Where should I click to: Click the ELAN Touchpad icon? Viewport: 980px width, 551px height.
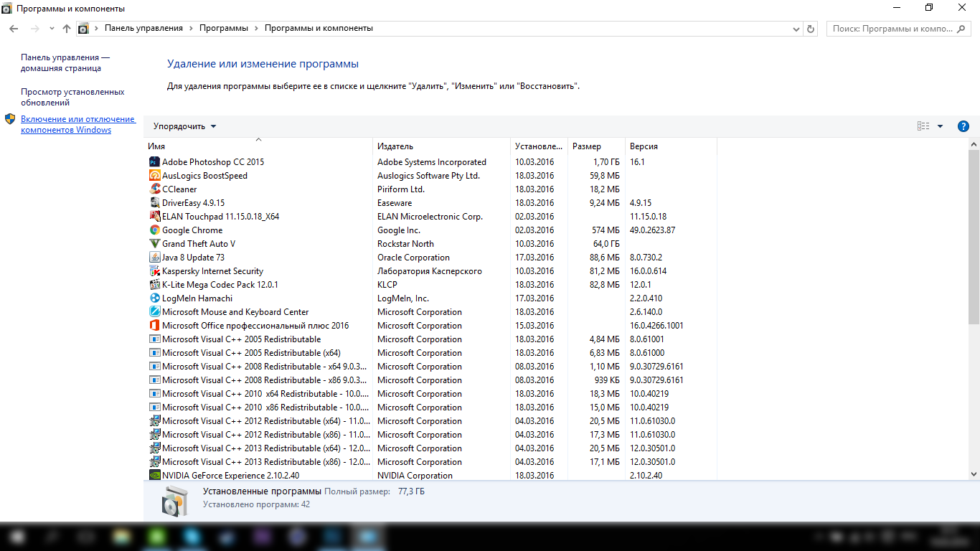tap(154, 217)
